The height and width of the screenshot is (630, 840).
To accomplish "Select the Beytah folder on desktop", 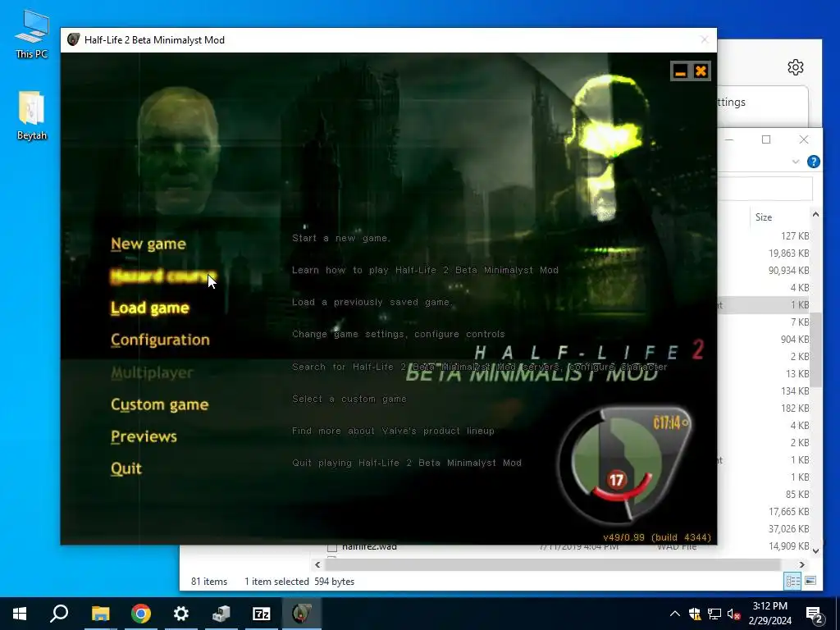I will 32,116.
